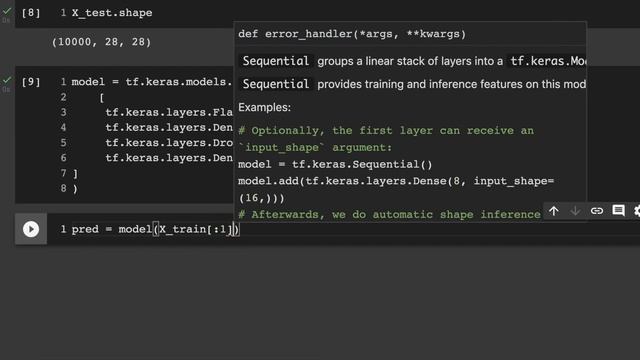The width and height of the screenshot is (640, 360).
Task: Click the X_test.shape code line
Action: click(112, 13)
